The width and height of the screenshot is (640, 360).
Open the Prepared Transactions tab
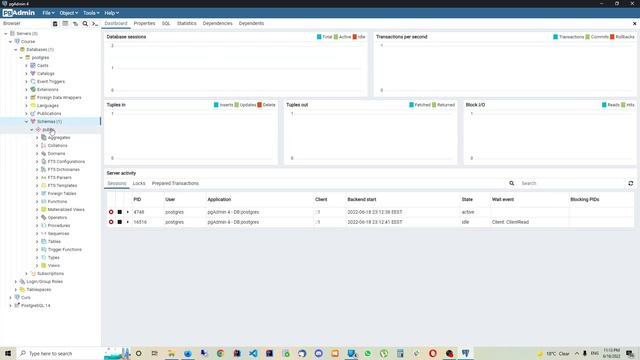click(x=175, y=184)
